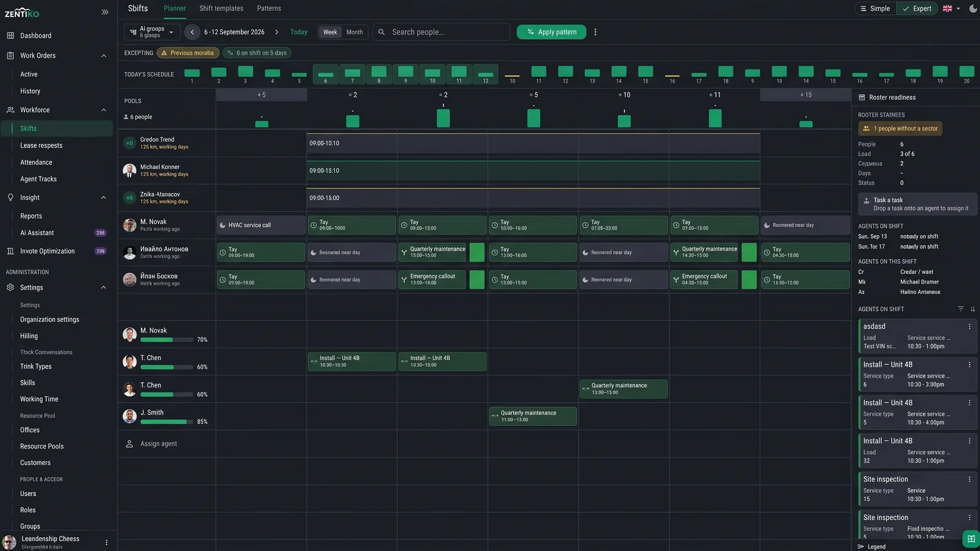Viewport: 980px width, 551px height.
Task: Toggle the 0 on shift on 5 days chip
Action: point(257,53)
